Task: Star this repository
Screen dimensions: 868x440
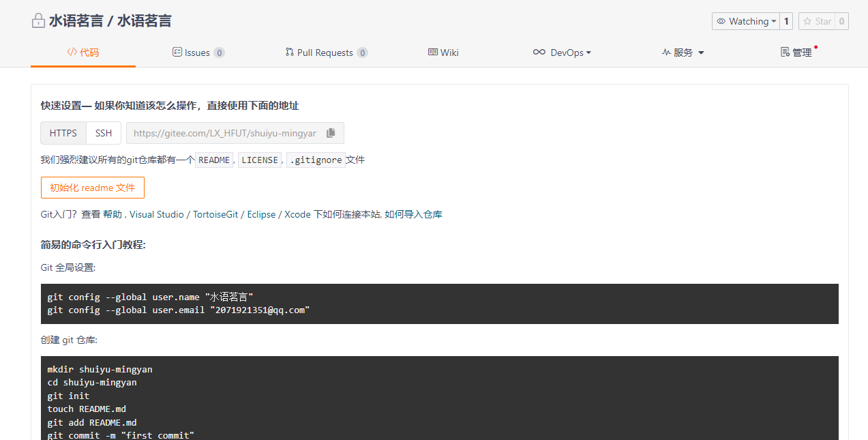Action: pos(816,21)
